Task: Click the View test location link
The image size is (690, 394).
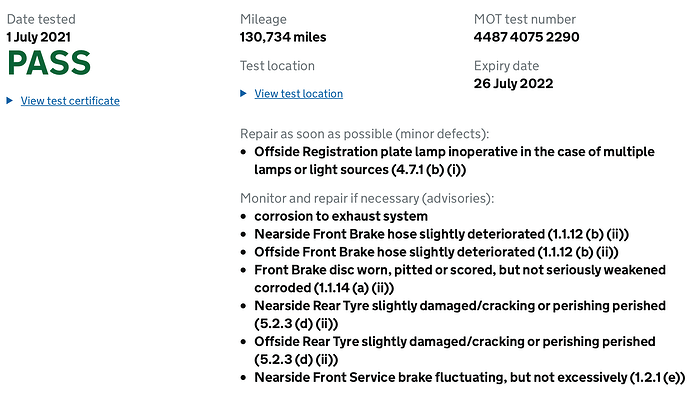Action: [x=298, y=94]
